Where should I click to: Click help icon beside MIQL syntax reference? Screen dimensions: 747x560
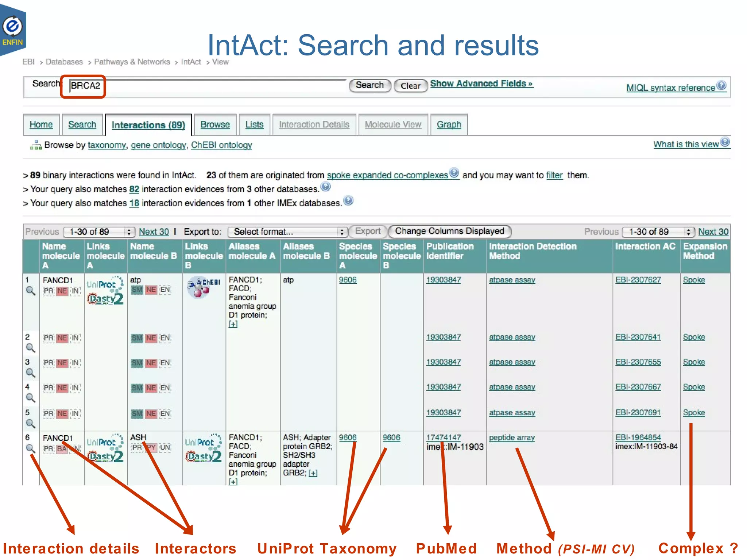pyautogui.click(x=721, y=86)
